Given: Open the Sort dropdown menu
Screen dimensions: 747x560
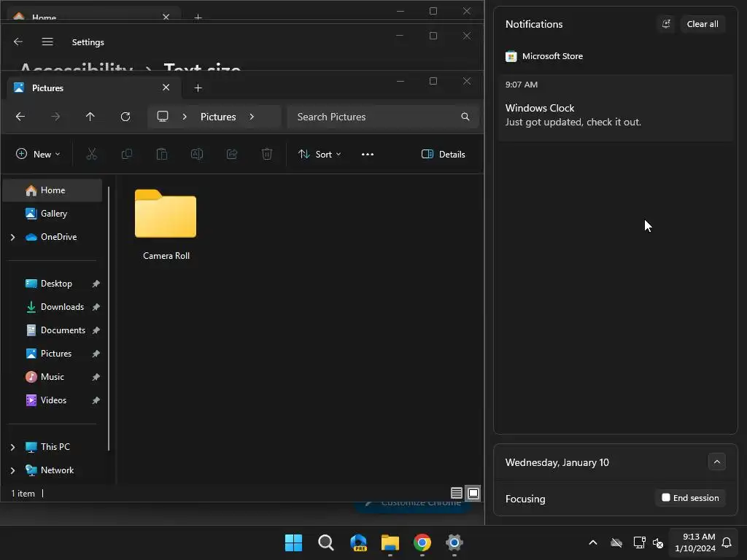Looking at the screenshot, I should (x=320, y=155).
